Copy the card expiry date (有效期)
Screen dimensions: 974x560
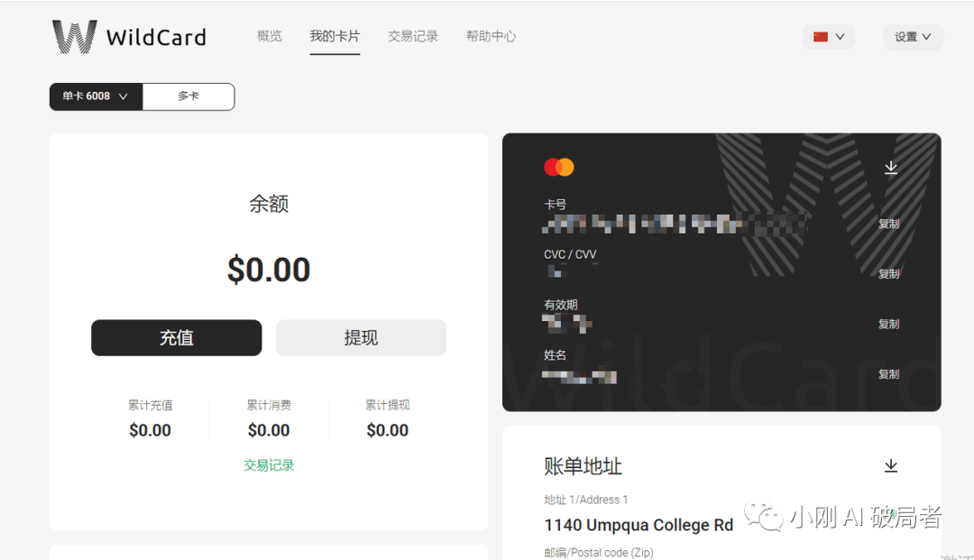888,324
